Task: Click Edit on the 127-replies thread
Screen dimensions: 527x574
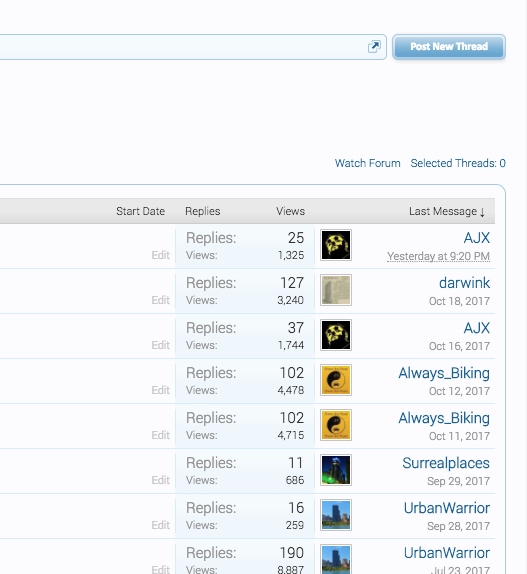Action: pos(161,300)
